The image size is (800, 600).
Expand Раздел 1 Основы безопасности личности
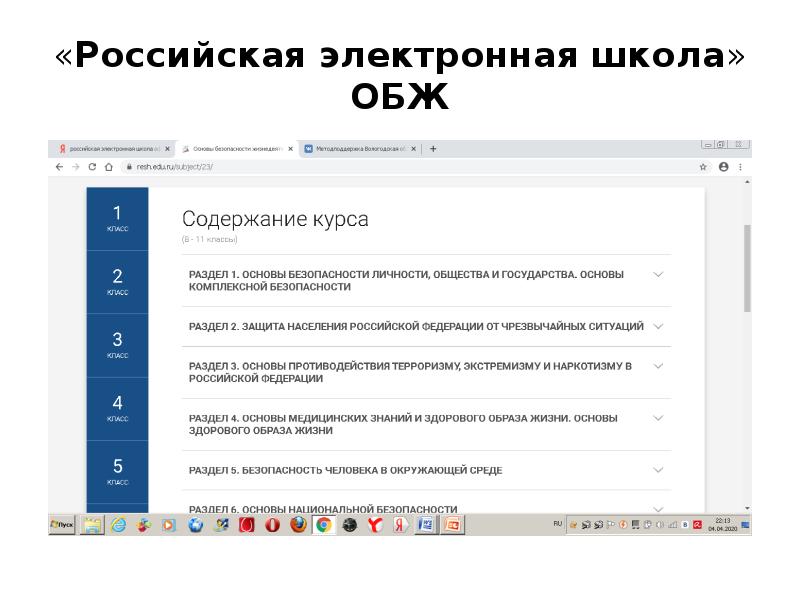(x=658, y=274)
